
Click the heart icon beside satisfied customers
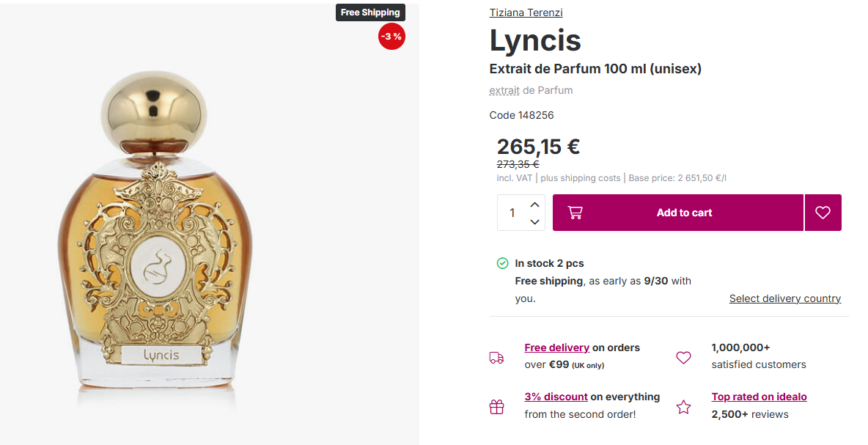[x=684, y=358]
